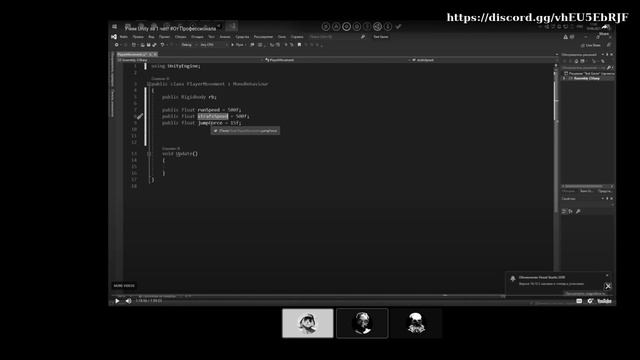This screenshot has height=360, width=640.
Task: Click the Visual Studio logo icon
Action: (x=114, y=37)
